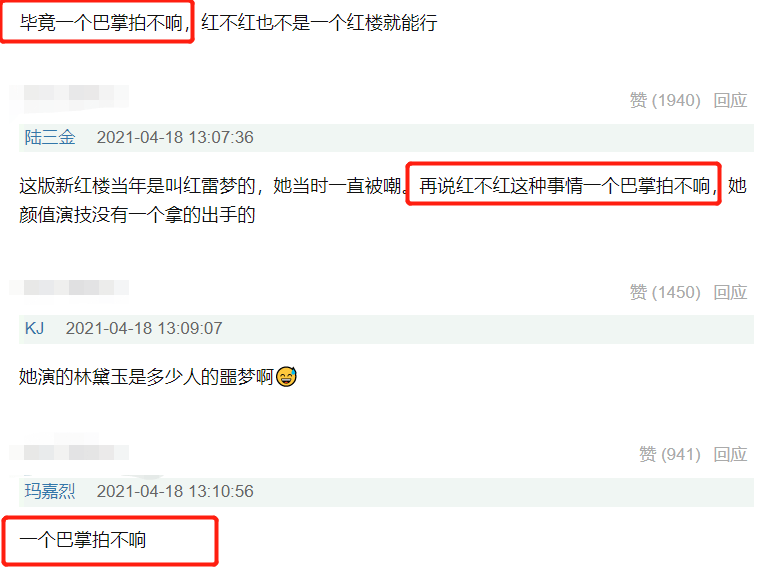Image resolution: width=777 pixels, height=574 pixels.
Task: Click timestamp 2021-04-18 13:09:07
Action: click(x=144, y=328)
